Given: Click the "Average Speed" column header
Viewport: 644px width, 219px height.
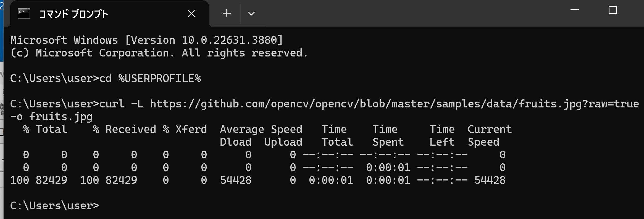Looking at the screenshot, I should coord(261,129).
